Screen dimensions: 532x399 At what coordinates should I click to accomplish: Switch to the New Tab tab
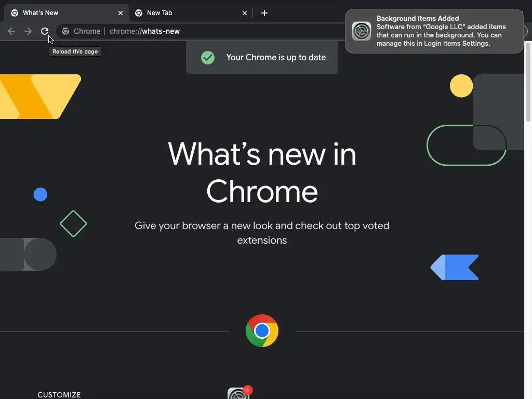pos(191,13)
